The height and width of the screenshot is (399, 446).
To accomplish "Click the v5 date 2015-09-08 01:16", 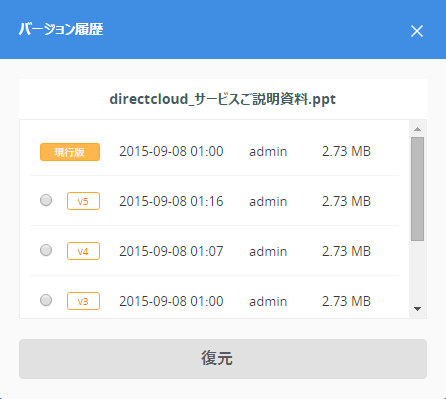I will (x=171, y=201).
